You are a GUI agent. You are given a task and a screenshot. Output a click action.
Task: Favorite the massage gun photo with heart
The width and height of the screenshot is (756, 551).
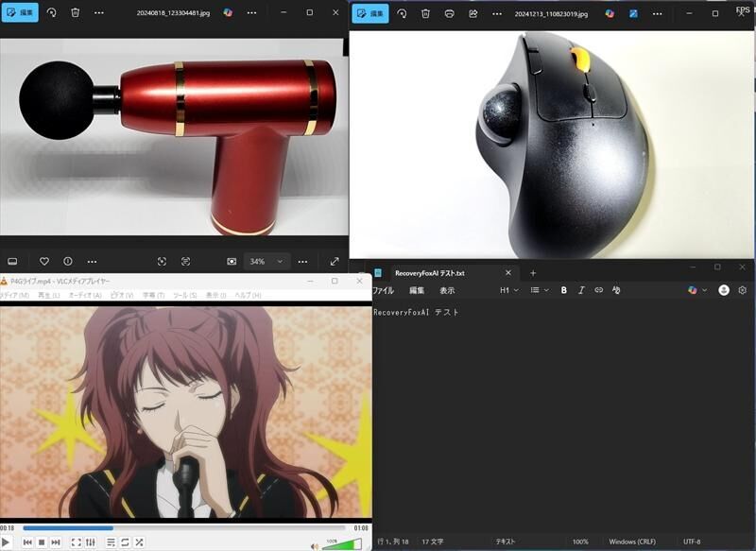point(43,261)
